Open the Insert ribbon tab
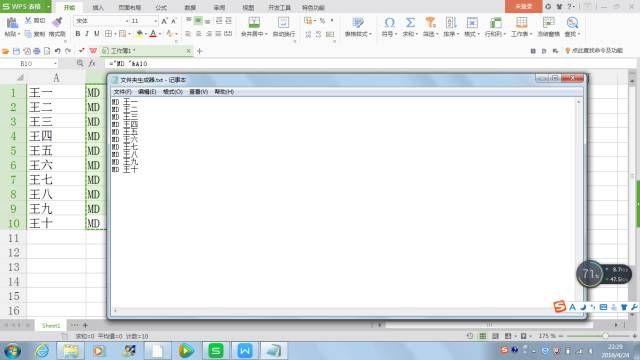The width and height of the screenshot is (640, 360). click(98, 7)
